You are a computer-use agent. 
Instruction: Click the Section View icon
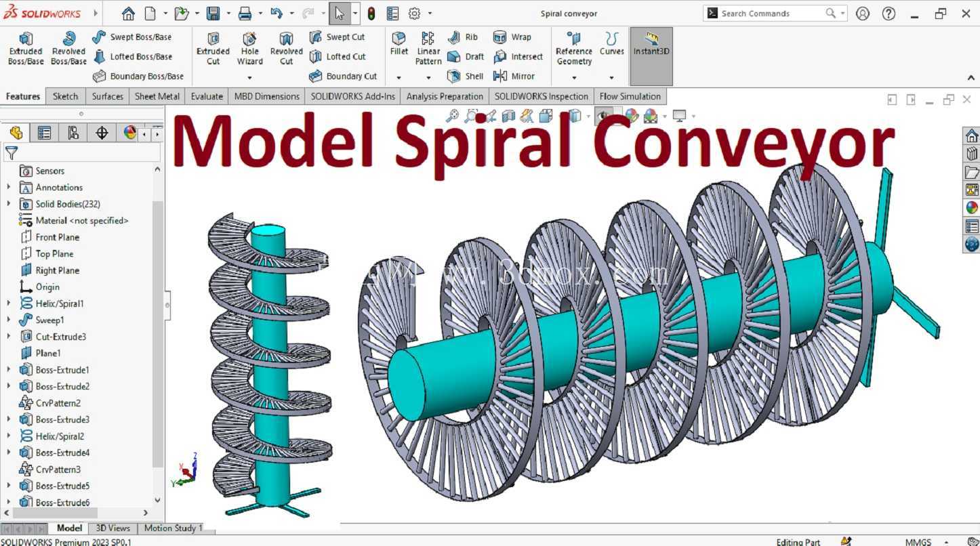[x=509, y=116]
